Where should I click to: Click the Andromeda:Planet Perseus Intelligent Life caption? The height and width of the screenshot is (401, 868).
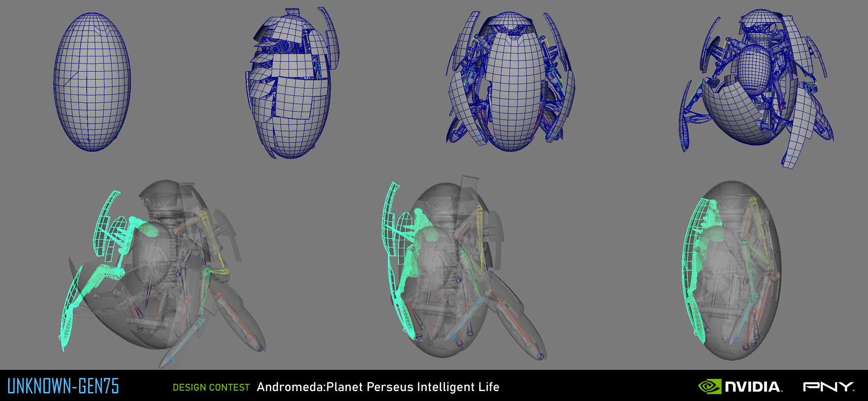378,387
